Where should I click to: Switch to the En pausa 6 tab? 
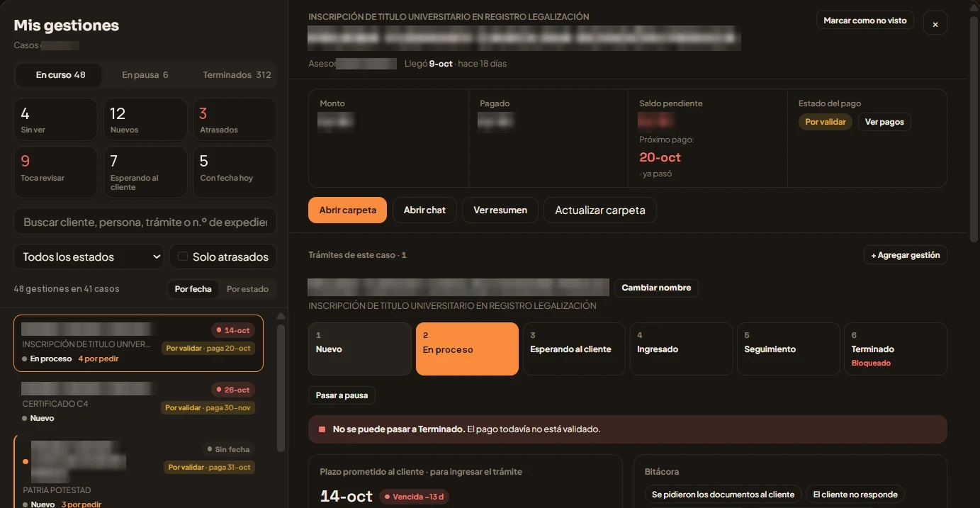click(145, 74)
